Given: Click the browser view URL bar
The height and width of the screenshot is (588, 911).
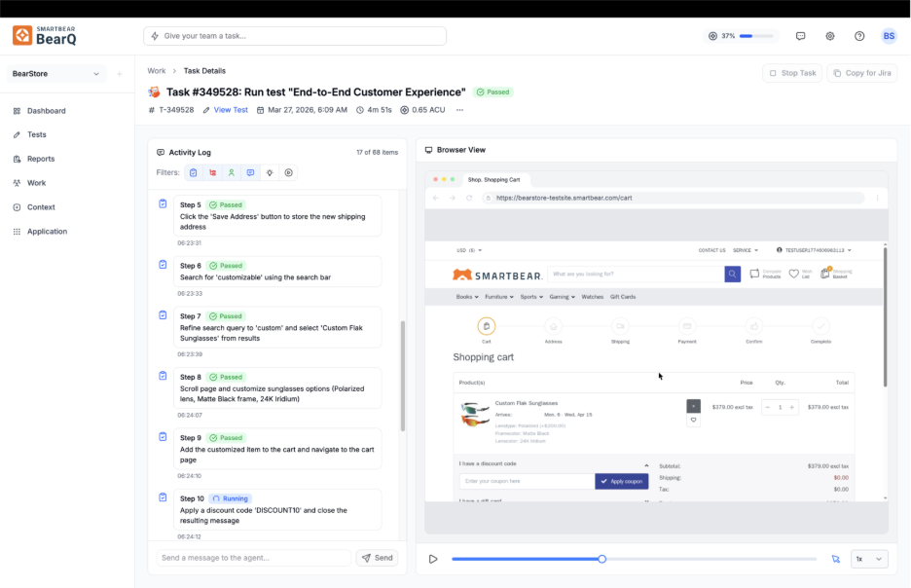Looking at the screenshot, I should [x=673, y=199].
